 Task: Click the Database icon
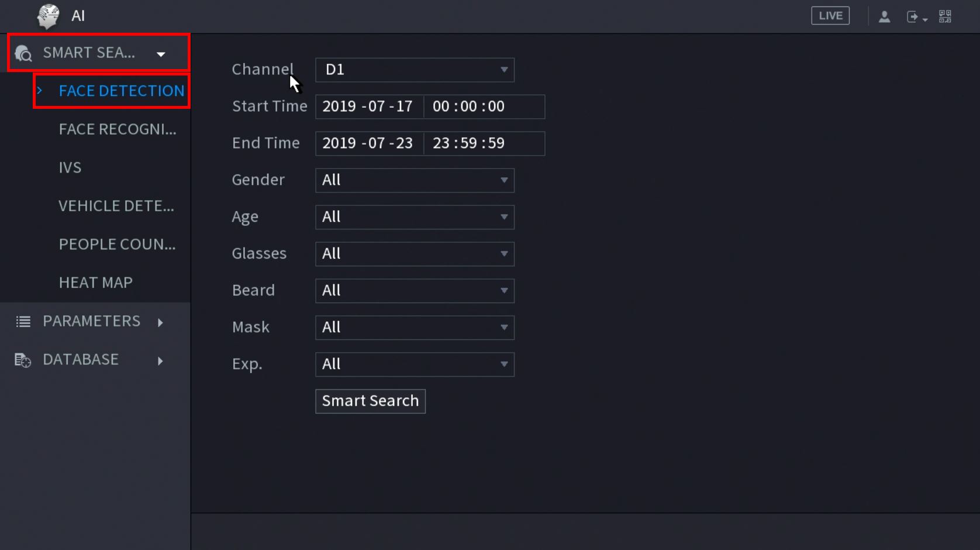click(x=23, y=360)
